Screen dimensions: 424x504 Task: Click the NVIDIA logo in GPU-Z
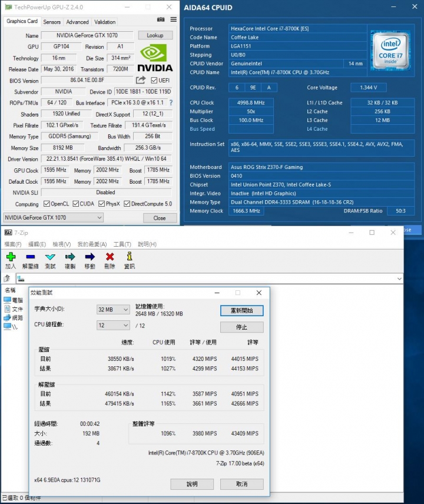155,58
